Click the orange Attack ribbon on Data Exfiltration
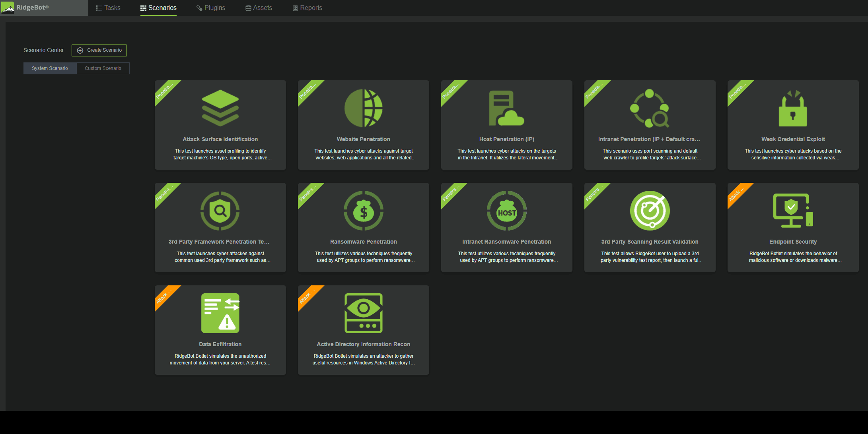 pos(165,296)
